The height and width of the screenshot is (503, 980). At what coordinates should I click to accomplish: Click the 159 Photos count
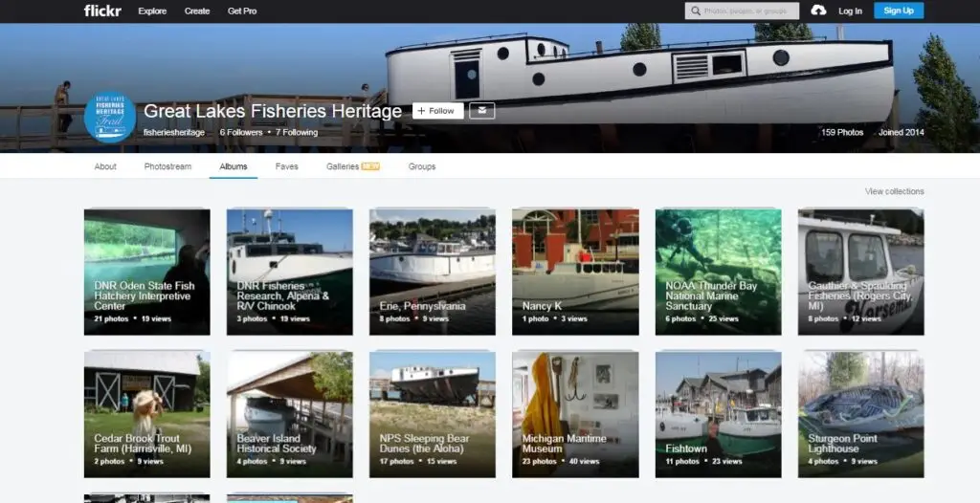[x=842, y=133]
